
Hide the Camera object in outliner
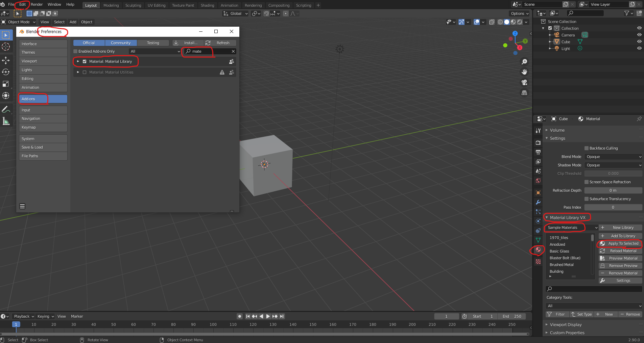click(x=639, y=35)
